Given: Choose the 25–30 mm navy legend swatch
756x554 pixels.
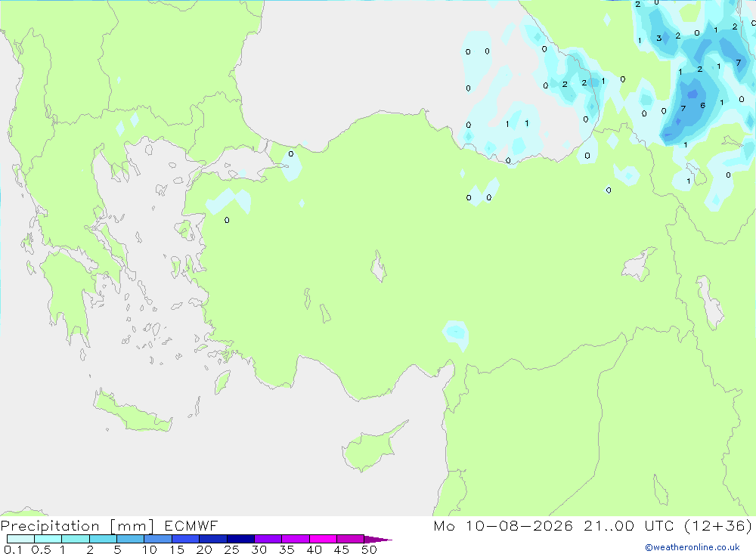Looking at the screenshot, I should (240, 539).
